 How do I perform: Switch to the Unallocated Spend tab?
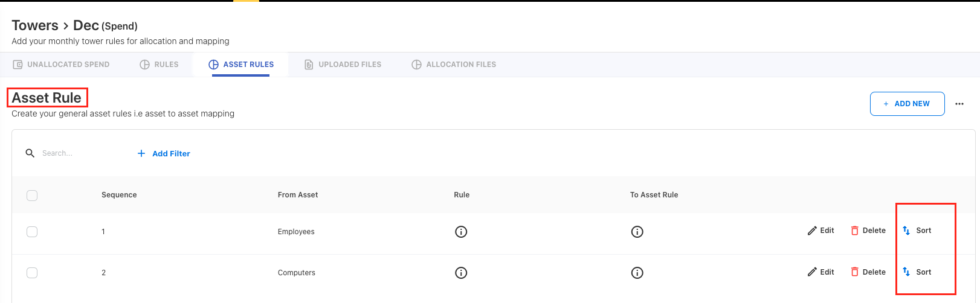pyautogui.click(x=61, y=65)
